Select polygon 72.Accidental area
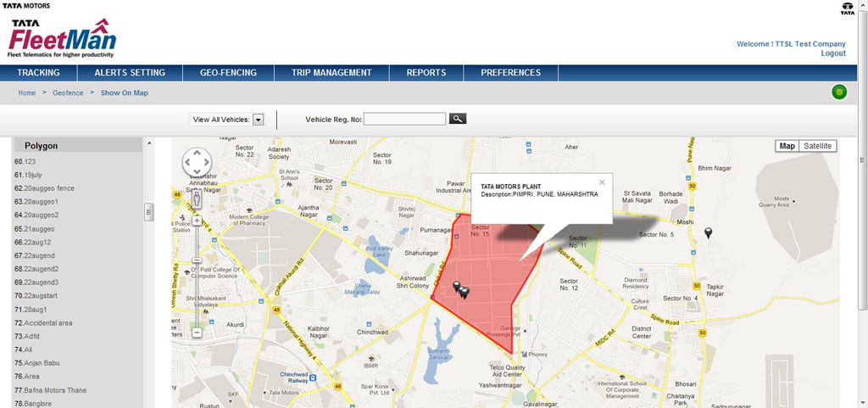Image resolution: width=868 pixels, height=408 pixels. point(43,322)
